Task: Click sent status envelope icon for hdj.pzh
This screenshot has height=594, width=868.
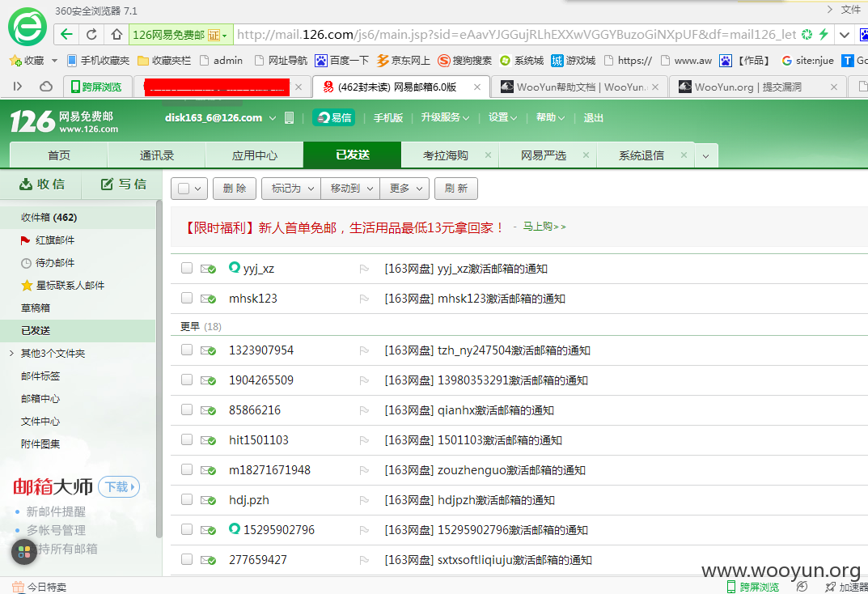Action: pos(208,500)
